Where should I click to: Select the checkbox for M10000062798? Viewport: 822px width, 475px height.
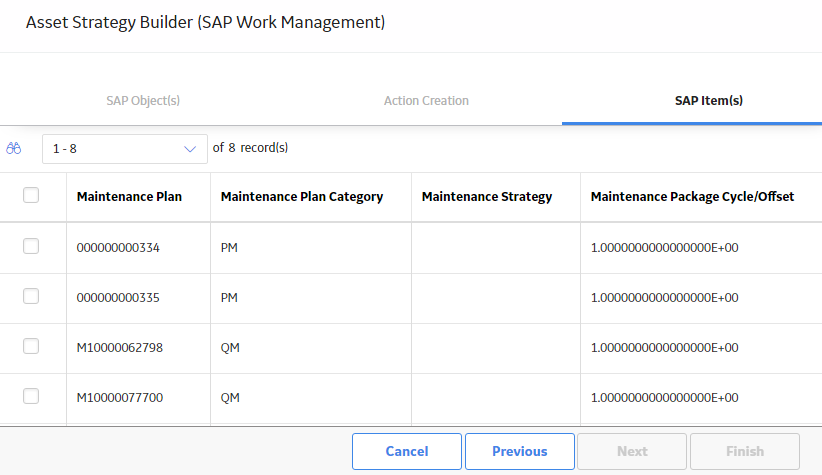point(31,346)
